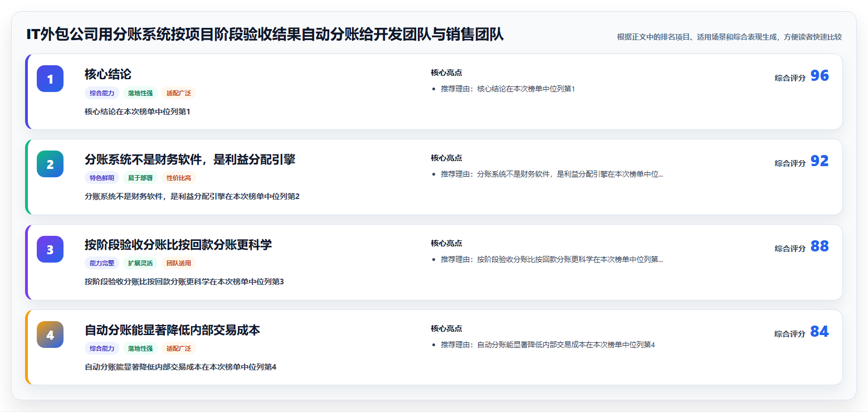
Task: Click description text ending 位列第2
Action: coord(192,196)
